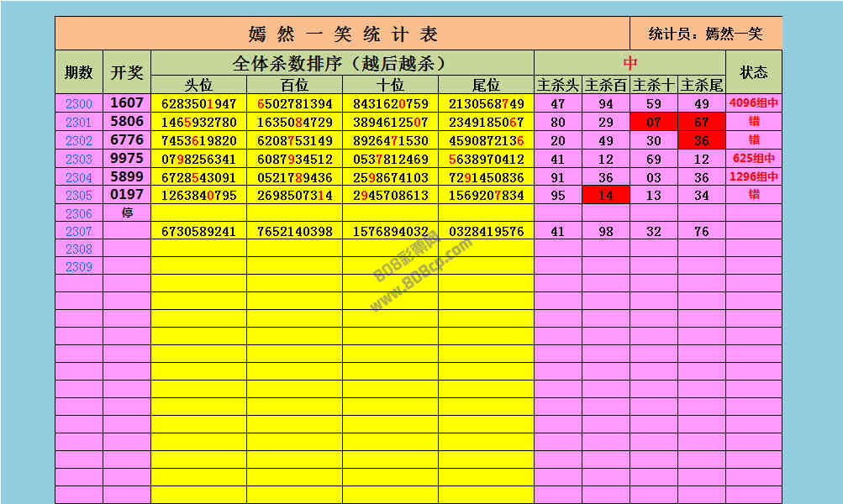The height and width of the screenshot is (504, 843).
Task: Select the winning number 9975 cell
Action: [127, 159]
